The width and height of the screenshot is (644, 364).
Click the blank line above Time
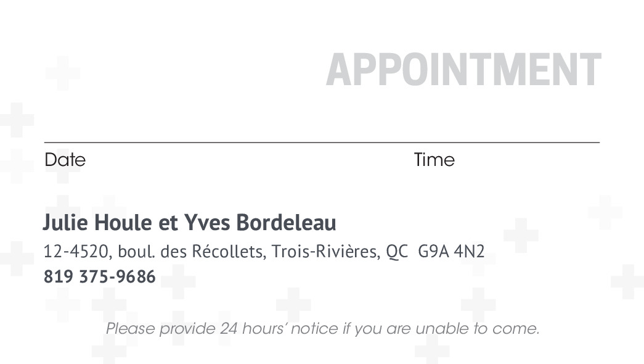pos(505,142)
